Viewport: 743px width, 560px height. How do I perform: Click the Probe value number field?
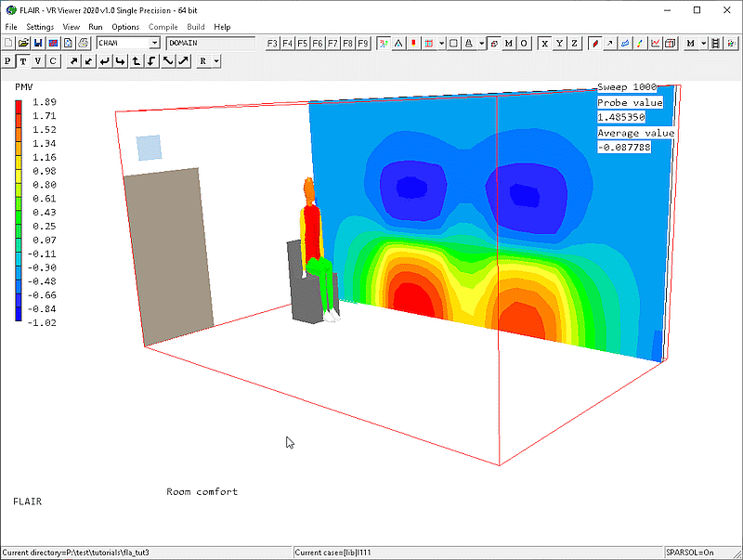(x=622, y=118)
